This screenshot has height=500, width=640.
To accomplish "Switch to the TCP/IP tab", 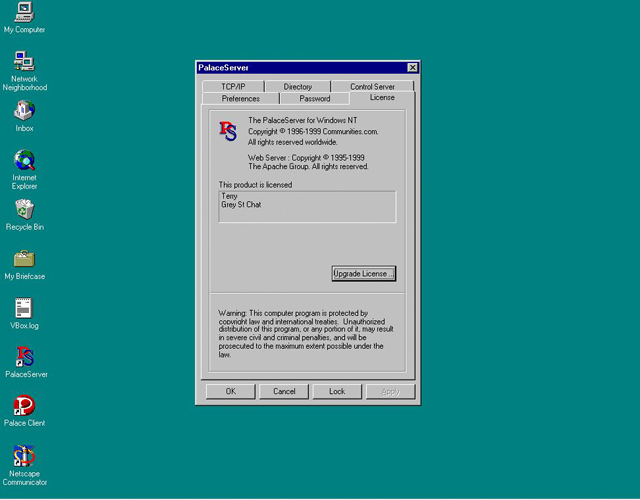I will coord(233,87).
